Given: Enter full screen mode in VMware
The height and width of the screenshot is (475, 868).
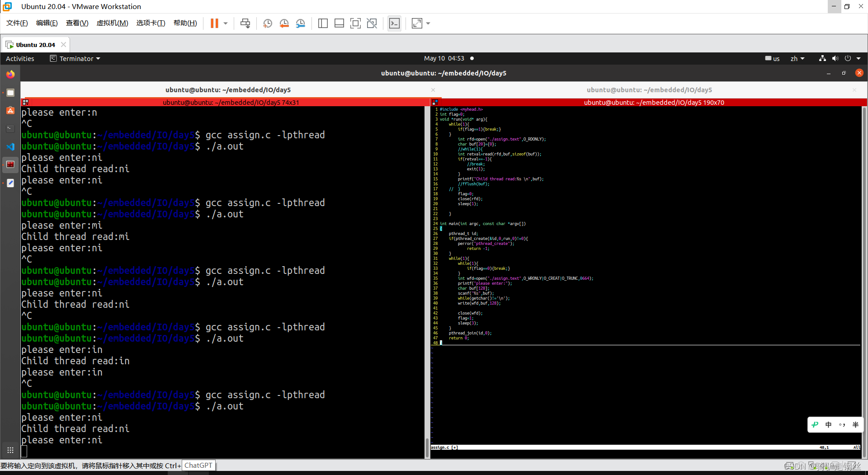Looking at the screenshot, I should pos(355,23).
